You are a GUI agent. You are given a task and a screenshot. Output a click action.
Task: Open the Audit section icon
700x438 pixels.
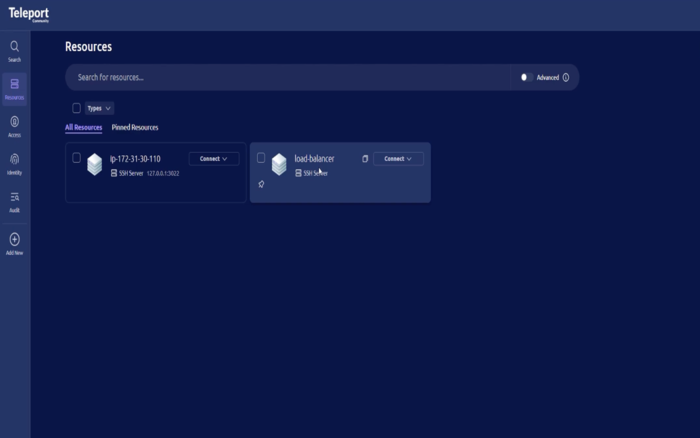point(14,197)
